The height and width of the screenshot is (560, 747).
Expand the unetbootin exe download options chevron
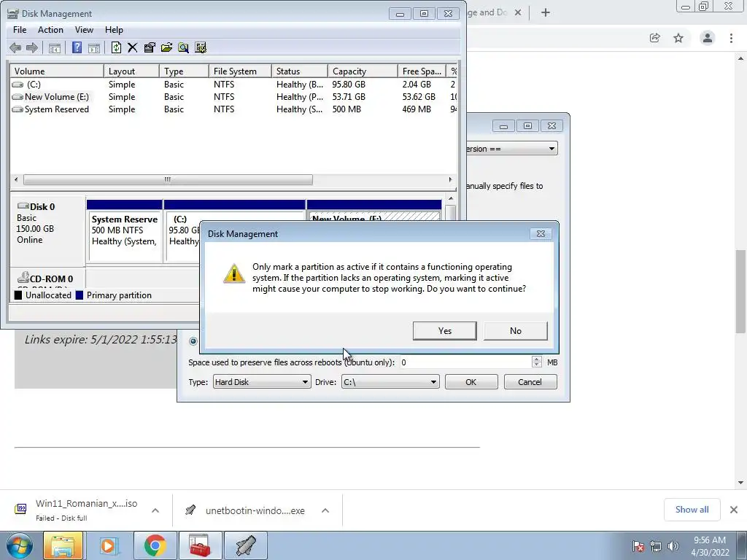325,510
